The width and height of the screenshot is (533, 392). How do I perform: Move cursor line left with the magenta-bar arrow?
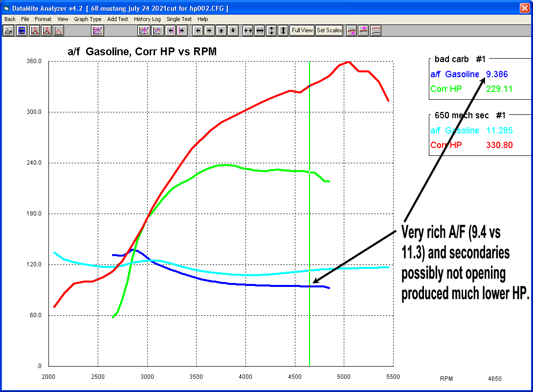tap(171, 31)
